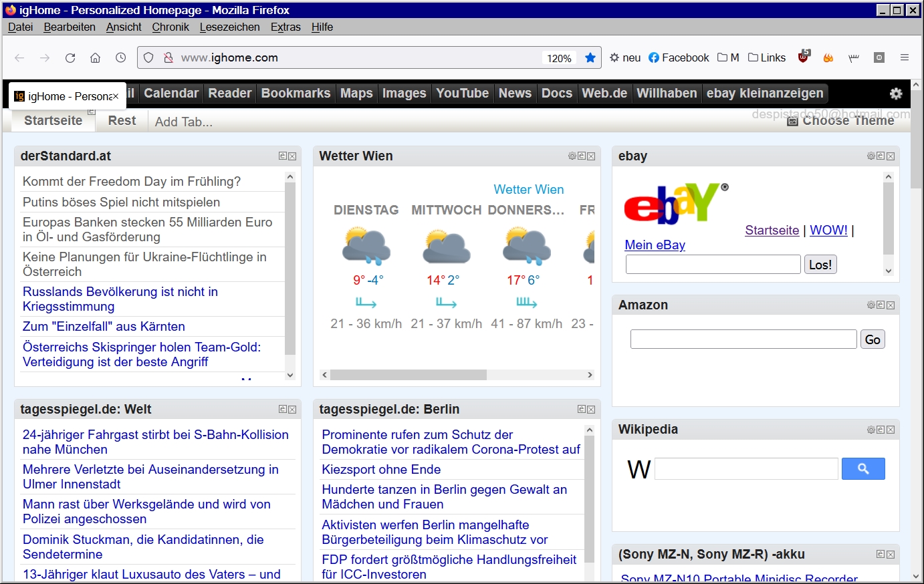Screen dimensions: 924x584
Task: Click the blue Wikipedia search button
Action: [x=863, y=469]
